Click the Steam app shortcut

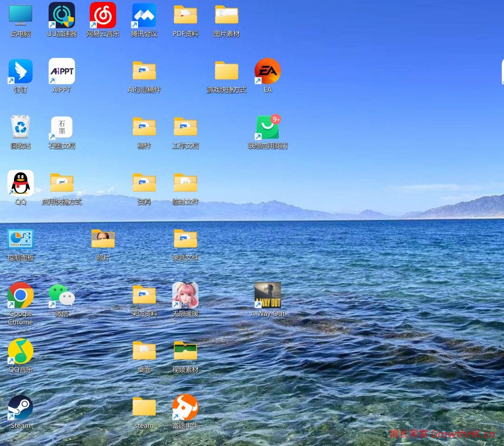(x=21, y=407)
